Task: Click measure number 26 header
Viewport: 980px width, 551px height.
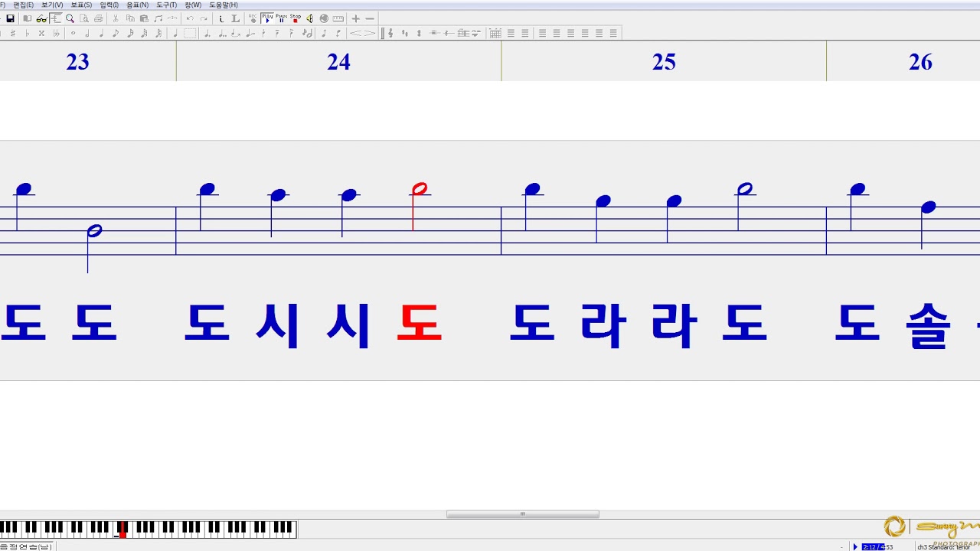Action: (x=920, y=62)
